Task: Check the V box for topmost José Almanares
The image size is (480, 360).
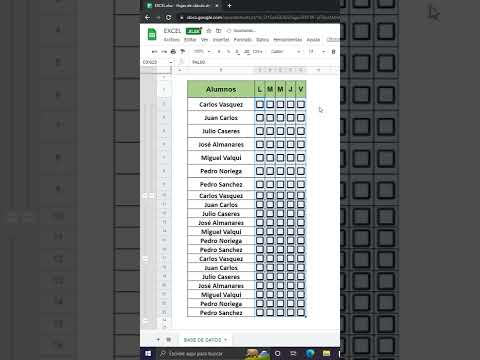Action: 301,144
